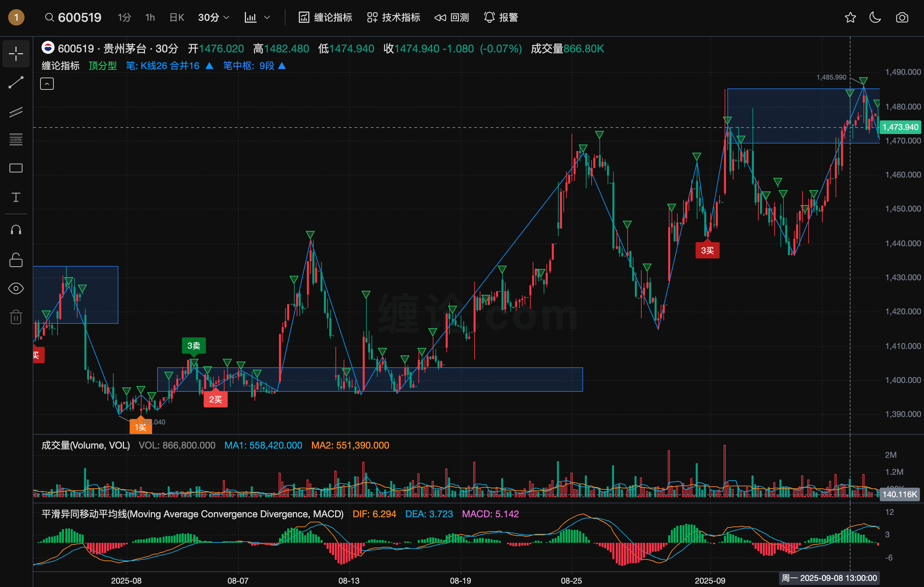
Task: Click the 600519 stock search field
Action: (x=79, y=18)
